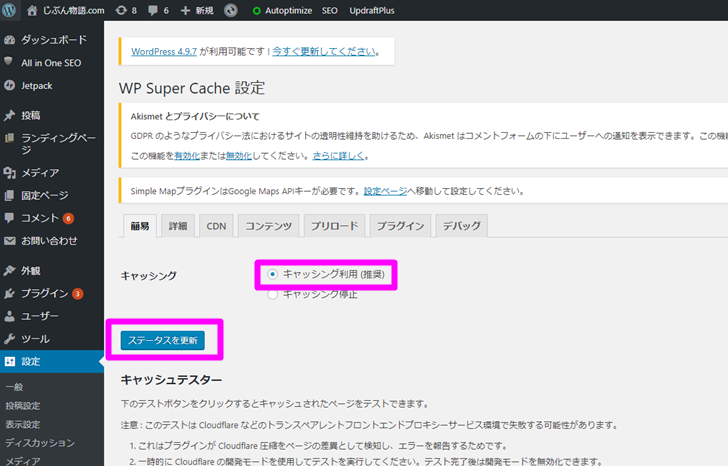Click the All in One SEO shield icon
This screenshot has width=728, height=466.
[8, 61]
